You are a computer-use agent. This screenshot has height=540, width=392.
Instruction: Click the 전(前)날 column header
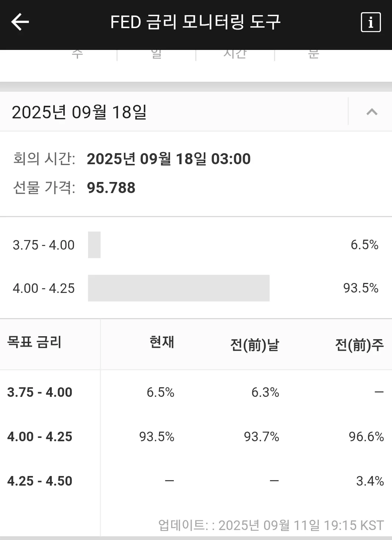pos(254,345)
